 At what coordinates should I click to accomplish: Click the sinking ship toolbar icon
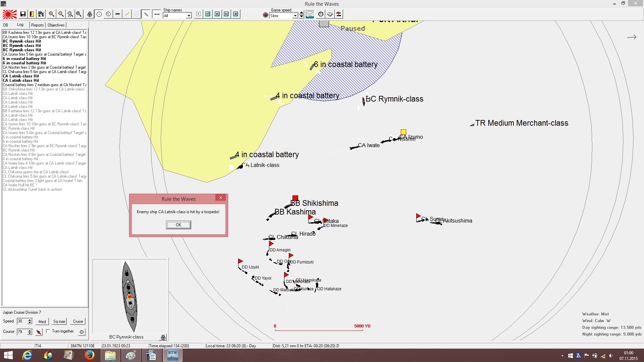(339, 14)
